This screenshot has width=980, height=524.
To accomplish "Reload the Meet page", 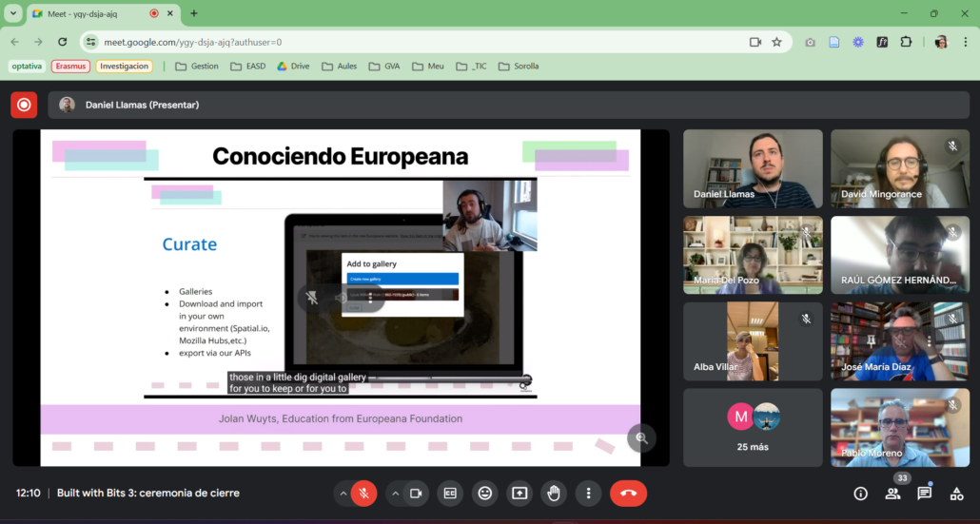I will tap(63, 42).
